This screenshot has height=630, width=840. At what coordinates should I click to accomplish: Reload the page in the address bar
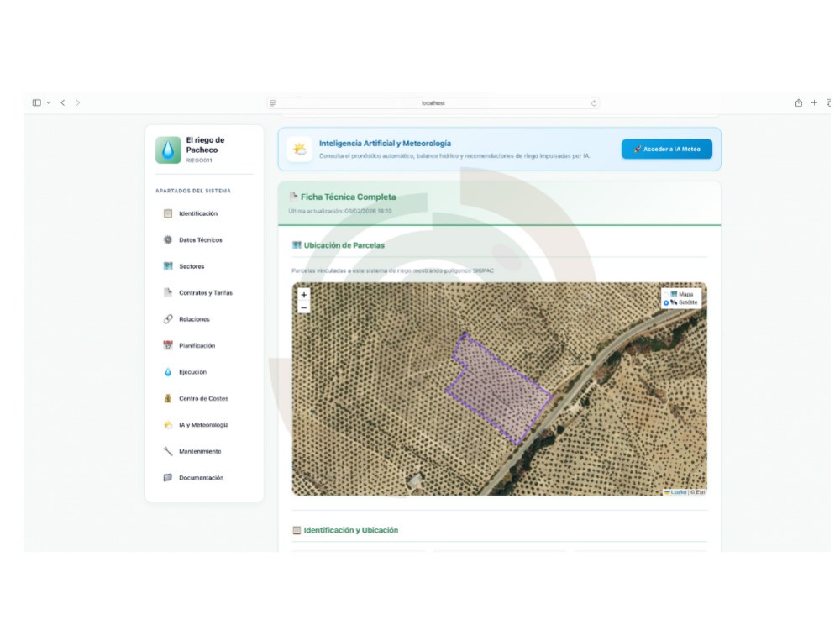594,102
